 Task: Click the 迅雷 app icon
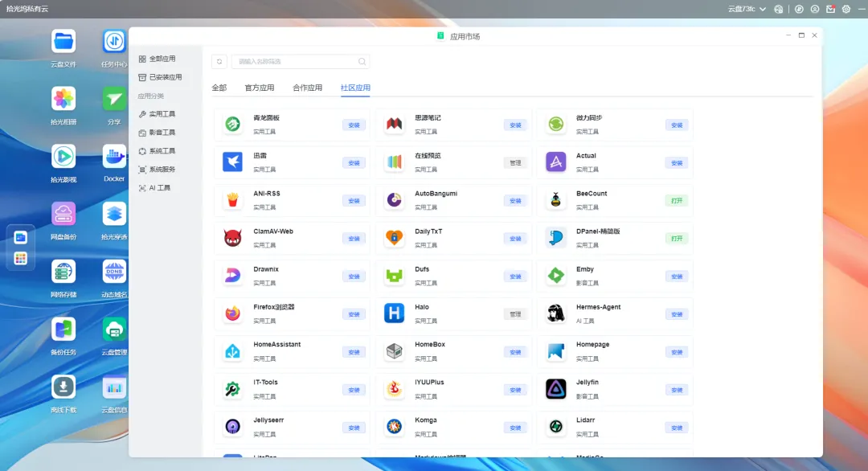pos(232,162)
